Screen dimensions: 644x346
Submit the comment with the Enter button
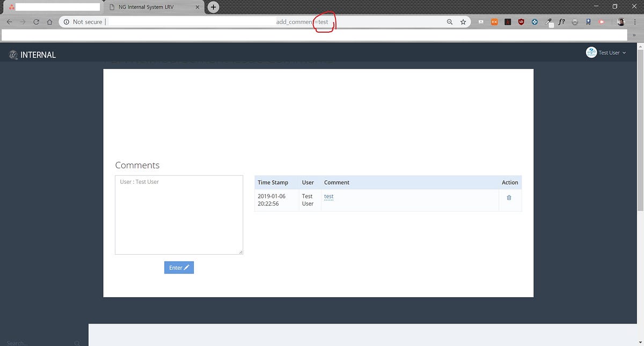179,267
